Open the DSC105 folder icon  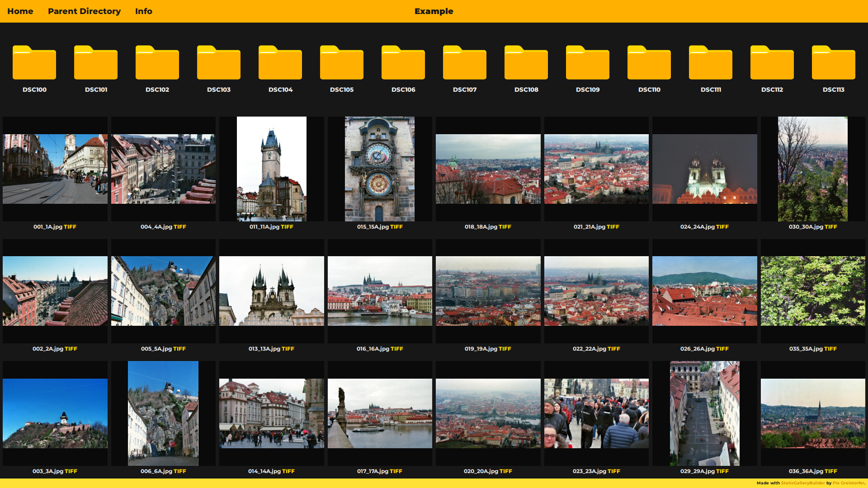point(342,63)
